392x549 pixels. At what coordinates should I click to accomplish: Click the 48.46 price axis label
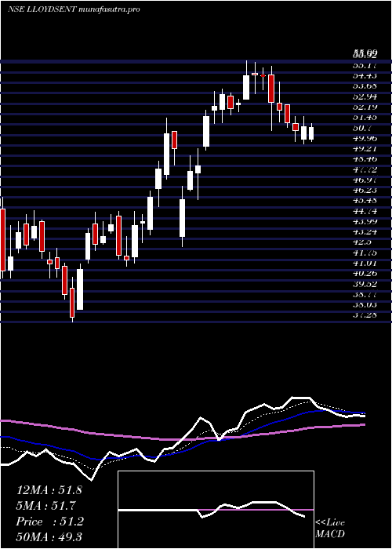(x=365, y=159)
